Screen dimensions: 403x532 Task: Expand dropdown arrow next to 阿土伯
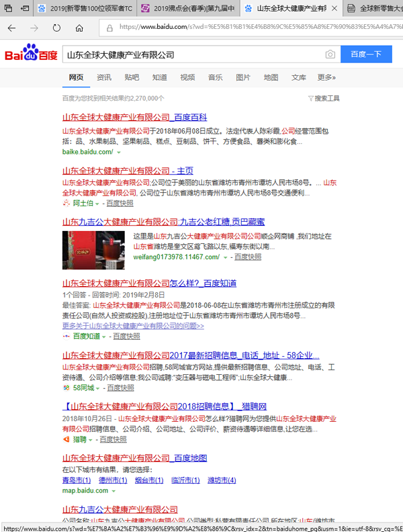click(x=97, y=204)
